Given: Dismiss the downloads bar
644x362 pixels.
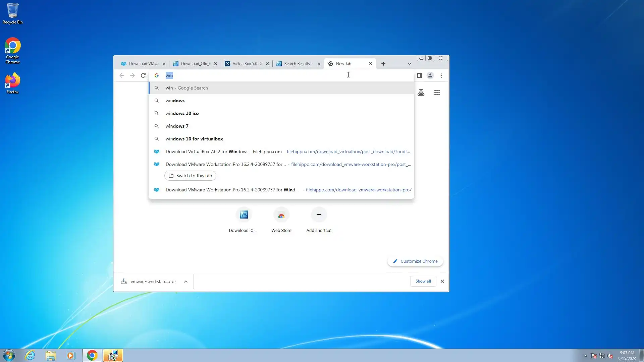Looking at the screenshot, I should coord(442,281).
